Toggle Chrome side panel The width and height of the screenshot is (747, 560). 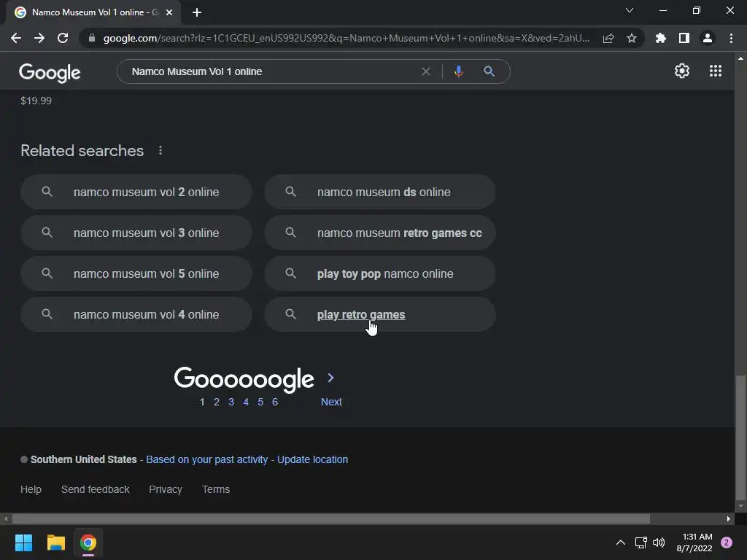point(684,38)
